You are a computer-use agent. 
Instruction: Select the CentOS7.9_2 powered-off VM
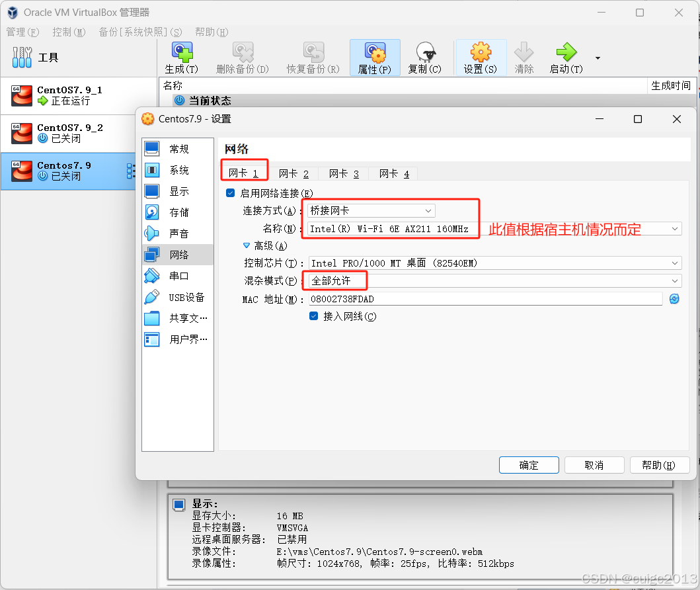tap(68, 133)
